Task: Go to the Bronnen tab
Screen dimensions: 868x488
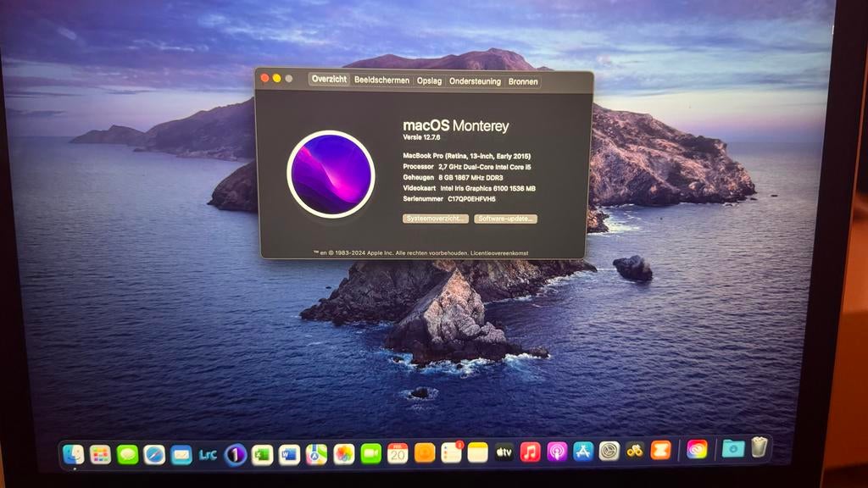Action: [523, 82]
